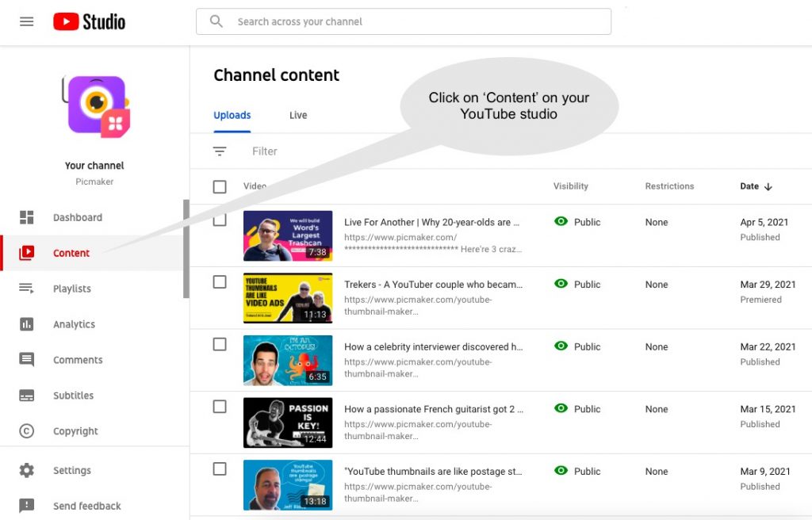This screenshot has height=520, width=812.
Task: Click the Filter text field
Action: 265,151
